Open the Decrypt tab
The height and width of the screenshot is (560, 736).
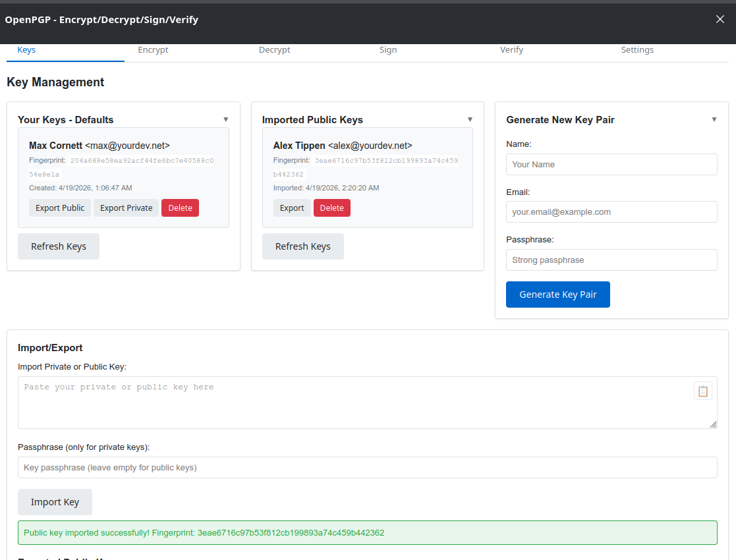pyautogui.click(x=274, y=49)
